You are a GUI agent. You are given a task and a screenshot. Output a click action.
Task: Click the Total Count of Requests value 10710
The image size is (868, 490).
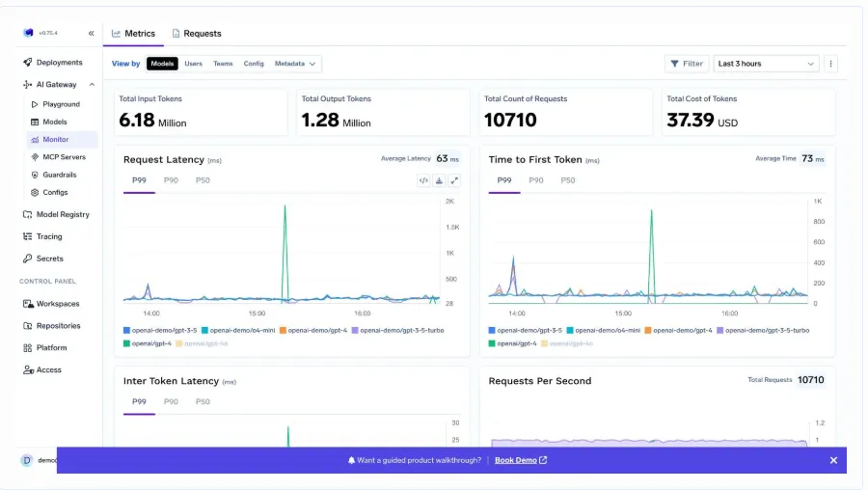pyautogui.click(x=510, y=121)
